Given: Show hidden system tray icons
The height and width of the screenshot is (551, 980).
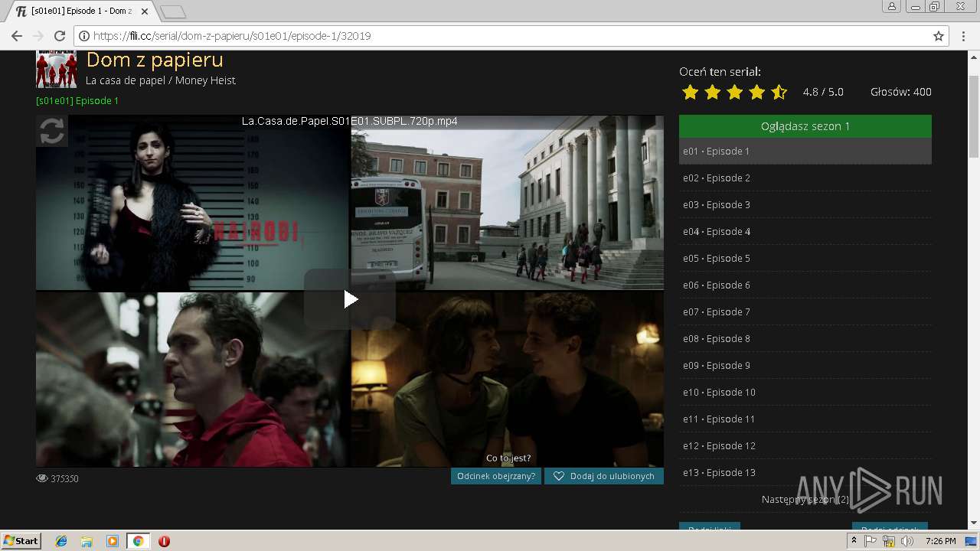Looking at the screenshot, I should pyautogui.click(x=854, y=541).
